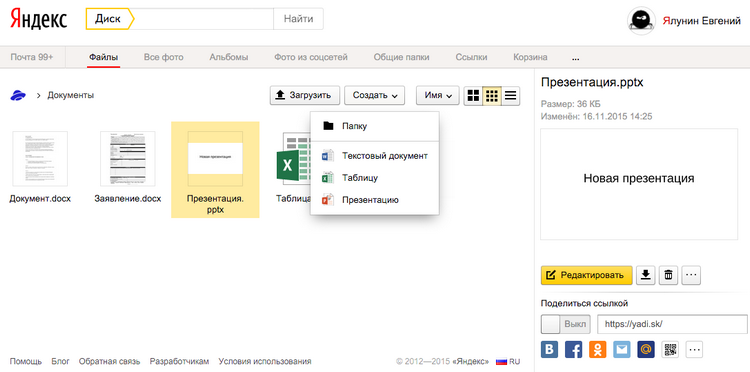Expand the Создать dropdown
This screenshot has width=750, height=372.
point(375,95)
